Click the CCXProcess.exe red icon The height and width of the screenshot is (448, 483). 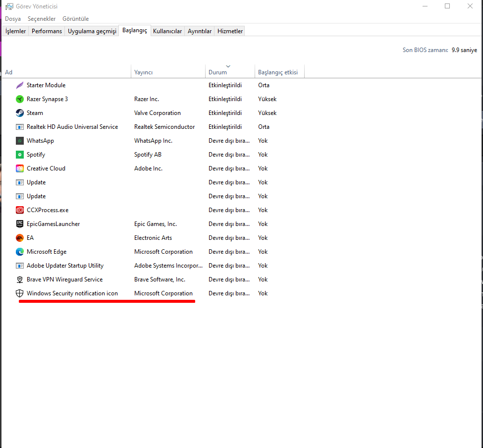pos(20,210)
